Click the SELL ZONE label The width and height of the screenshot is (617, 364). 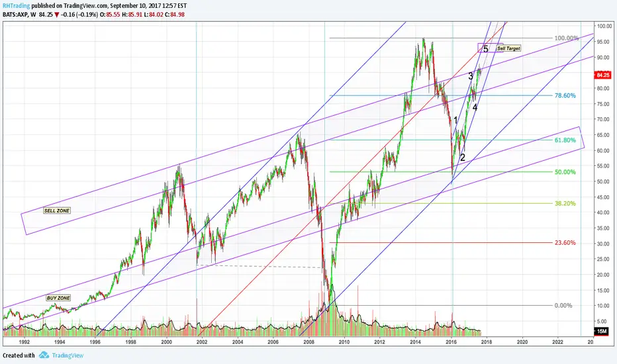click(x=57, y=211)
